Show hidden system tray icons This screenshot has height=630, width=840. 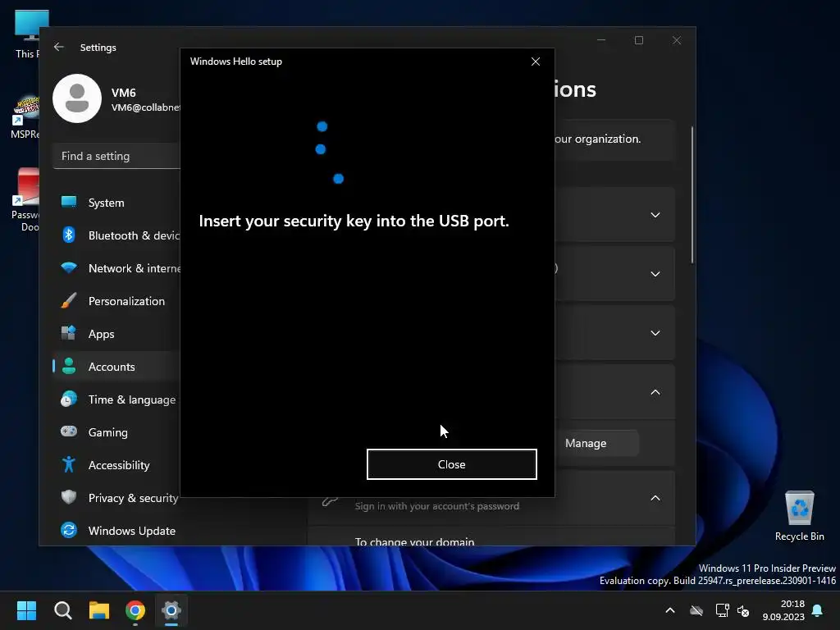click(x=669, y=610)
